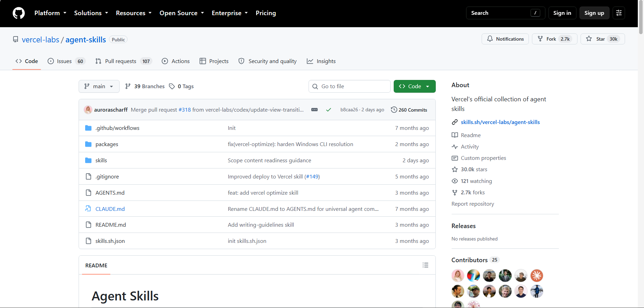Click the eye icon next to 121 watching
This screenshot has width=644, height=308.
455,181
